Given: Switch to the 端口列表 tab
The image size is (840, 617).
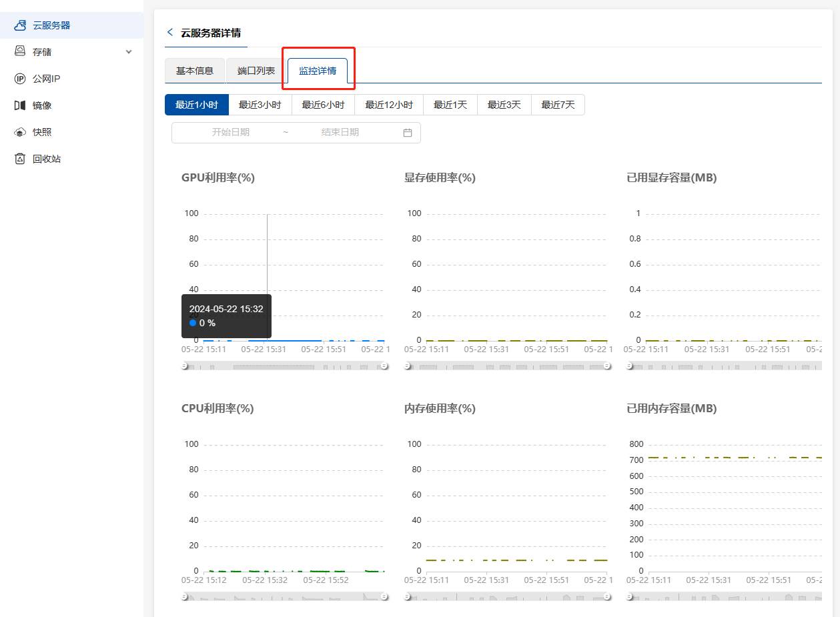Looking at the screenshot, I should (x=256, y=71).
